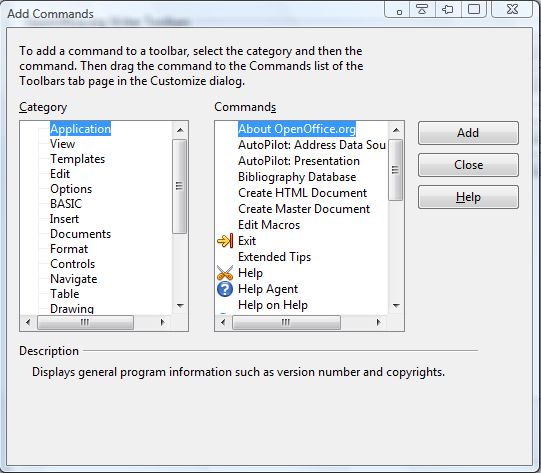The image size is (541, 473).
Task: Select the Help command text
Action: click(x=250, y=273)
